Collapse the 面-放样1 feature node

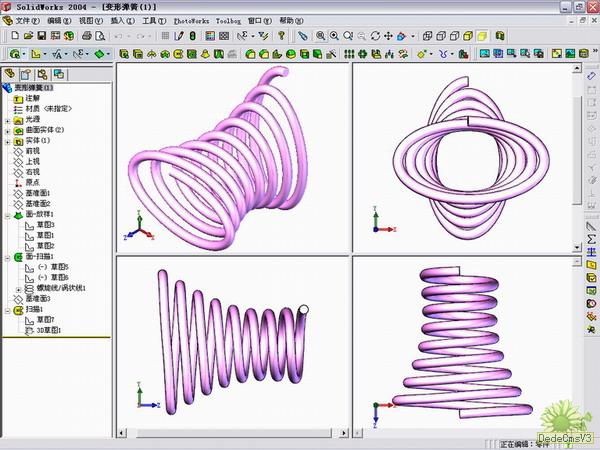(8, 214)
